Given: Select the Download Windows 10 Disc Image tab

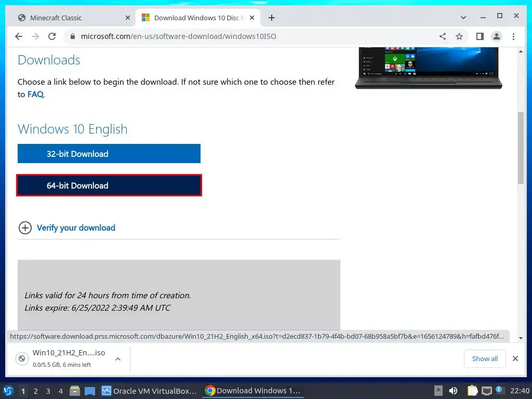Looking at the screenshot, I should 198,18.
